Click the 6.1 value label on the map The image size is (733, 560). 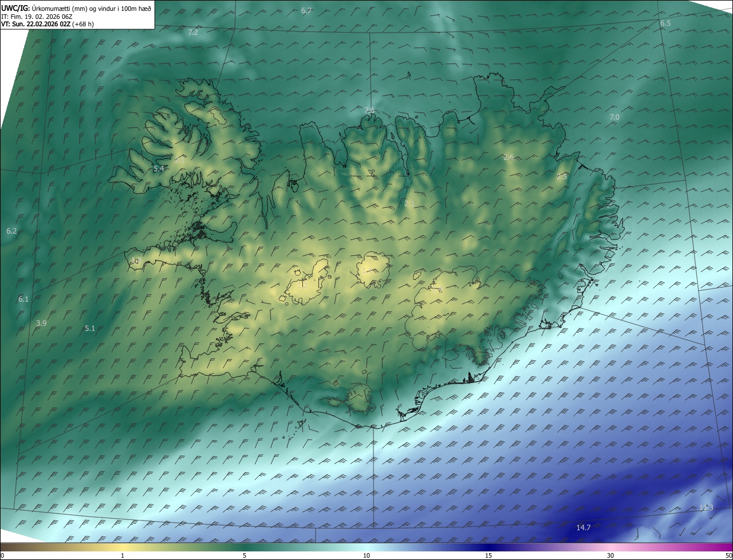pos(23,299)
